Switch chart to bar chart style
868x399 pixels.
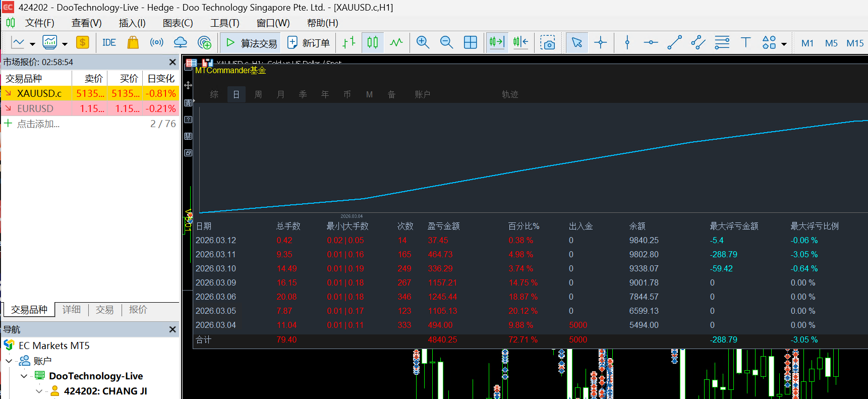[x=349, y=42]
